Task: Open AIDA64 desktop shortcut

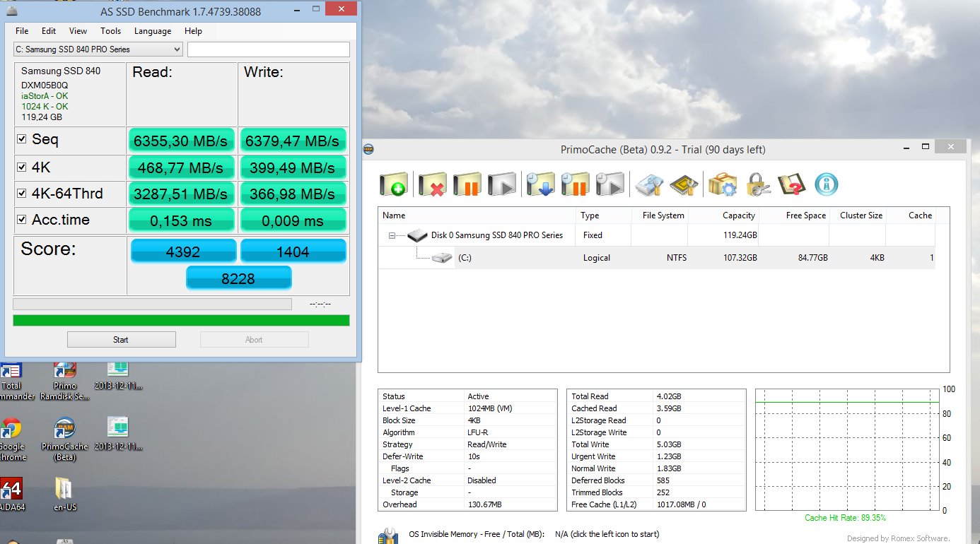Action: pos(11,494)
